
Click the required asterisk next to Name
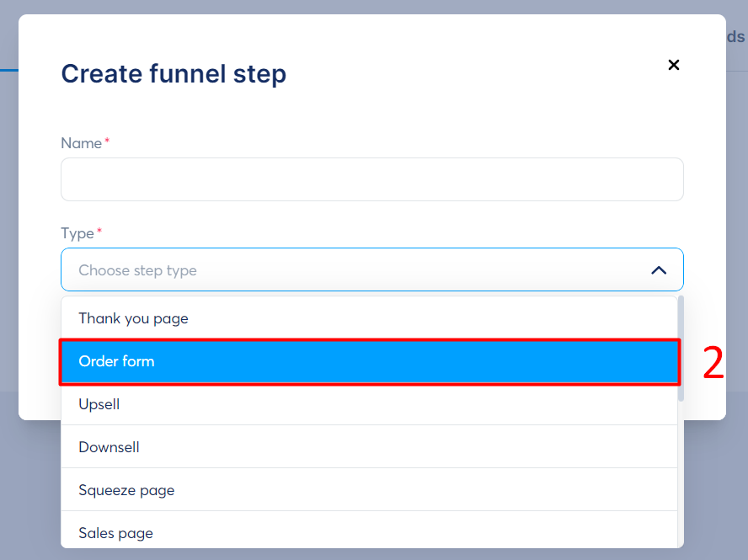pos(107,139)
